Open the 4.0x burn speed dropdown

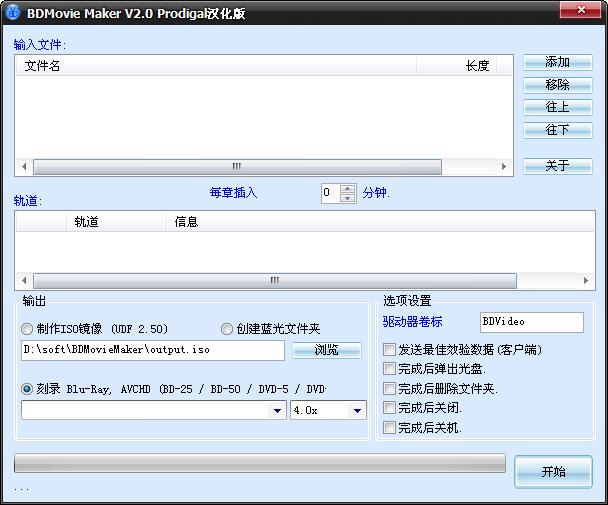pos(357,410)
